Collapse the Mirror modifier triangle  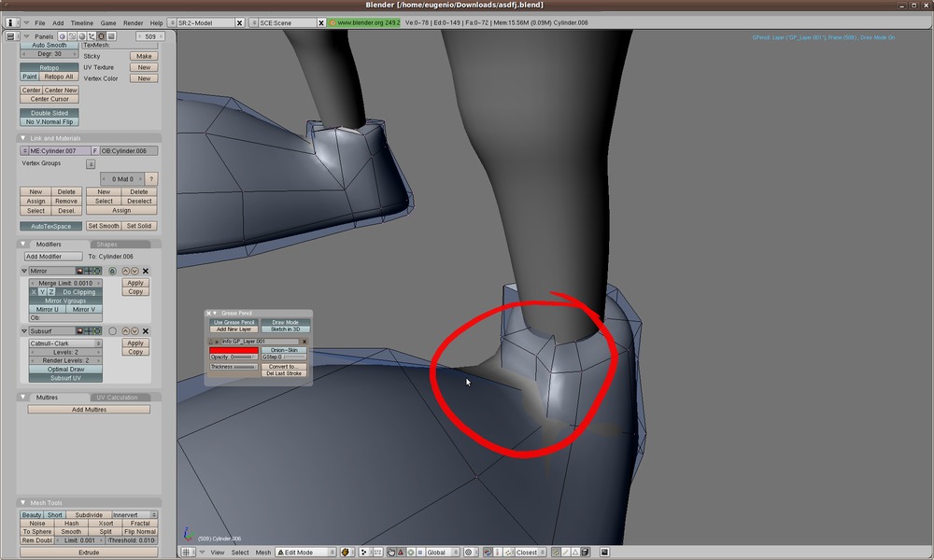click(24, 271)
